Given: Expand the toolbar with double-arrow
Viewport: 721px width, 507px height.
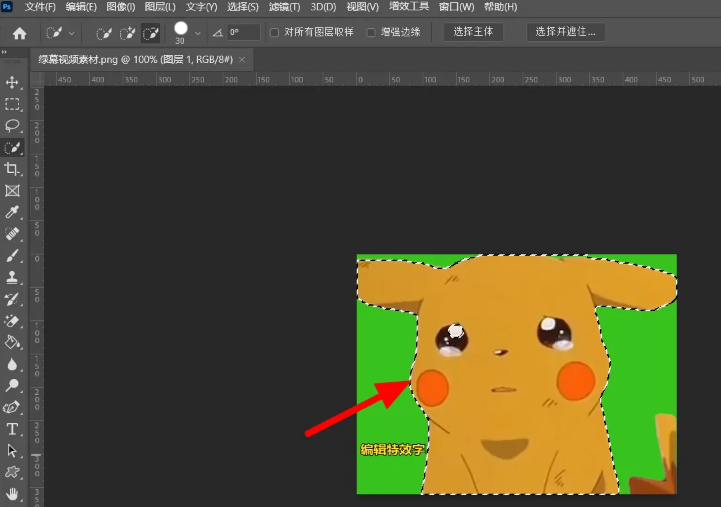Looking at the screenshot, I should [5, 54].
